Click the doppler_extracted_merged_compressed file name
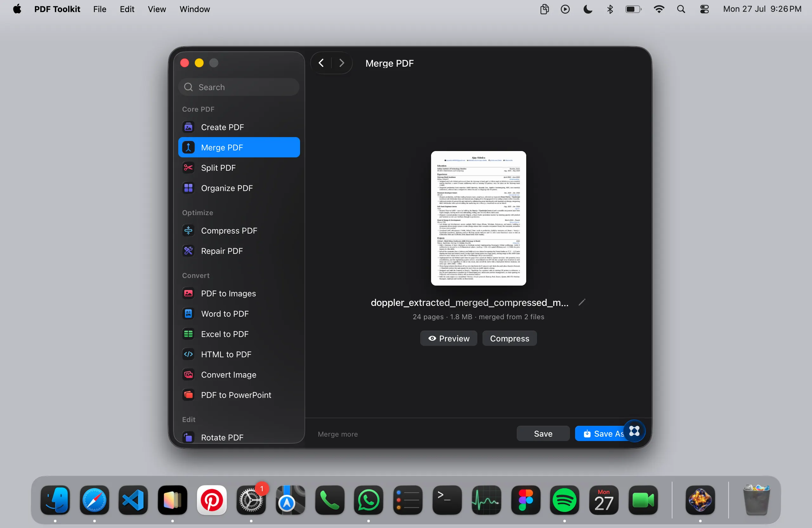Viewport: 812px width, 528px height. (x=469, y=302)
